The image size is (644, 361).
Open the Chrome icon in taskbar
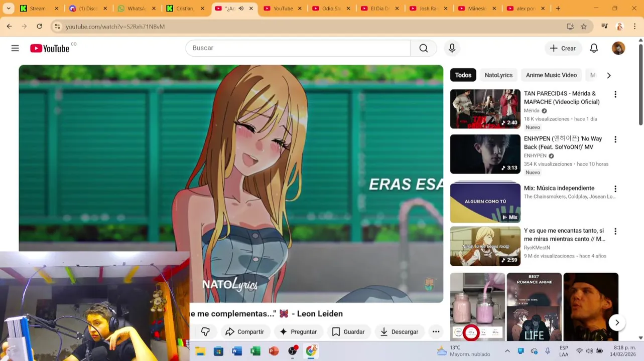pyautogui.click(x=311, y=351)
